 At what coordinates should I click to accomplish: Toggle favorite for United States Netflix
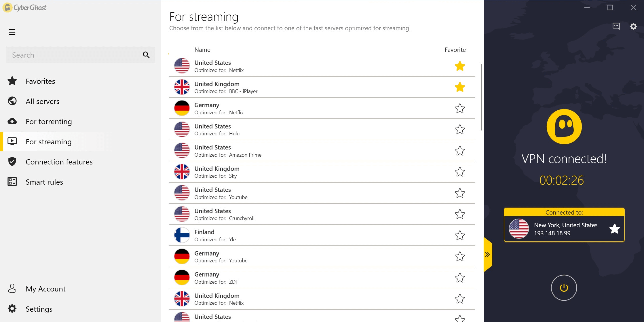click(459, 66)
